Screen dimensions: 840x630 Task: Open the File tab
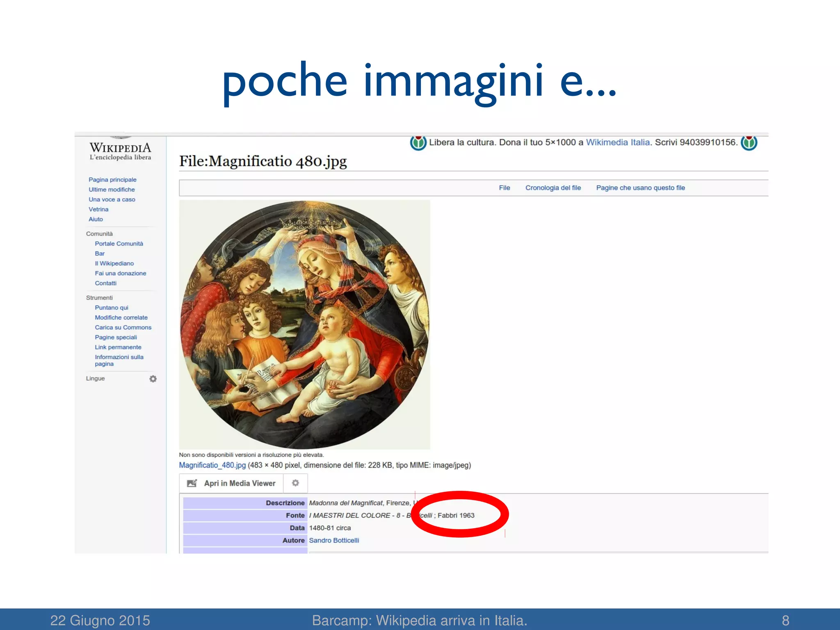504,188
